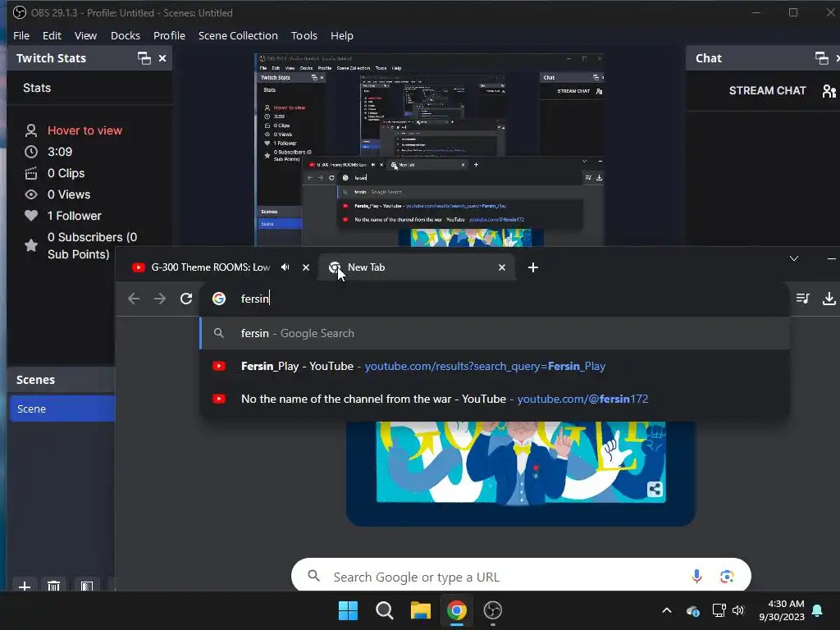Click the 0 Subscribers stat
Image resolution: width=840 pixels, height=630 pixels.
point(92,245)
